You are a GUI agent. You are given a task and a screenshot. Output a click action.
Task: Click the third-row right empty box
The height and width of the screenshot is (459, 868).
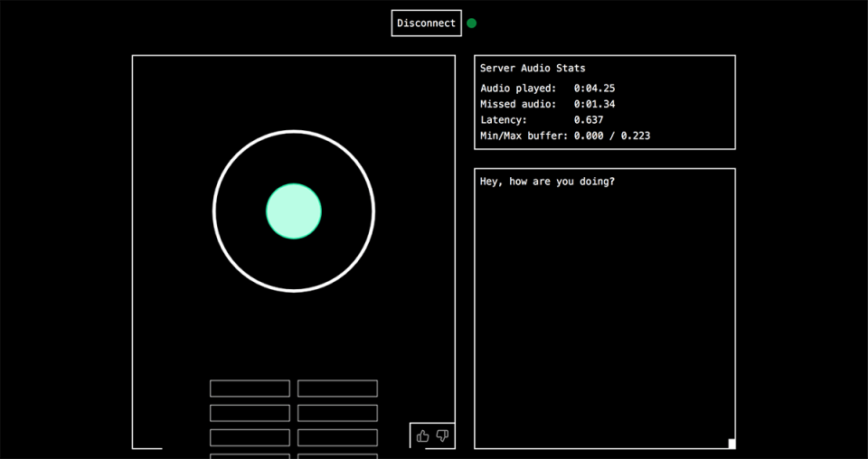coord(337,437)
